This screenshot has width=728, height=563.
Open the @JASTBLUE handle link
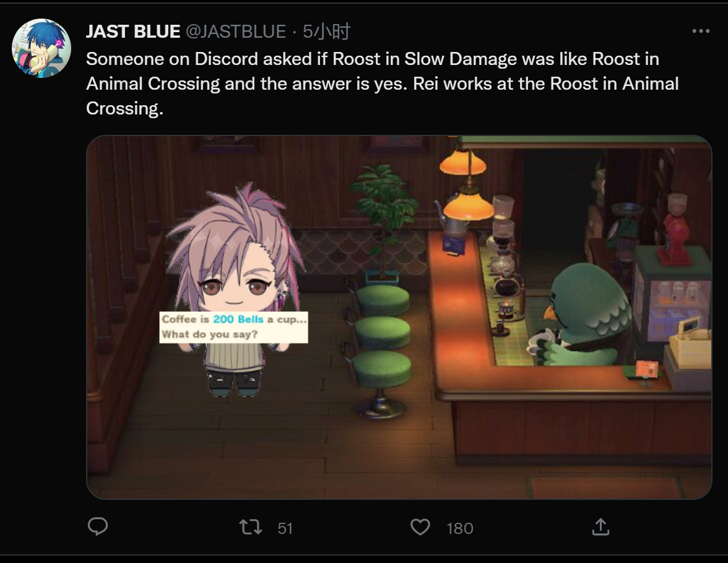point(236,32)
